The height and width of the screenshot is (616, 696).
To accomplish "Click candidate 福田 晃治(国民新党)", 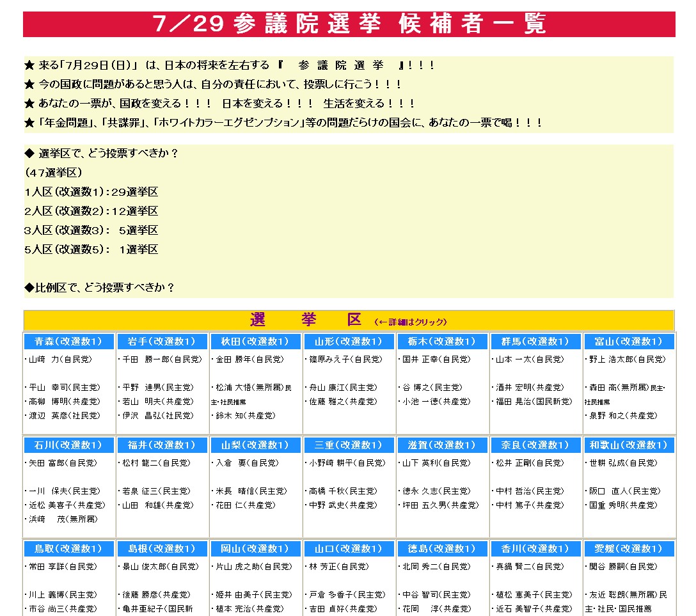I will point(532,401).
